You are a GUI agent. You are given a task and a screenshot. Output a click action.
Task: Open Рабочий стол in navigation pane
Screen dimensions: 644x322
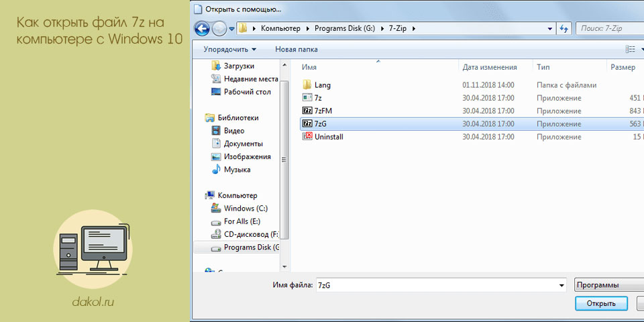click(x=248, y=92)
